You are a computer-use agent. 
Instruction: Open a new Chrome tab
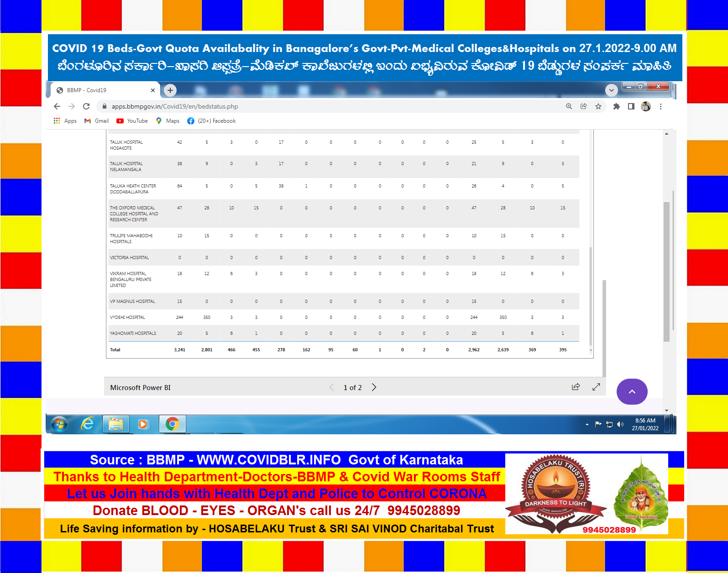170,90
